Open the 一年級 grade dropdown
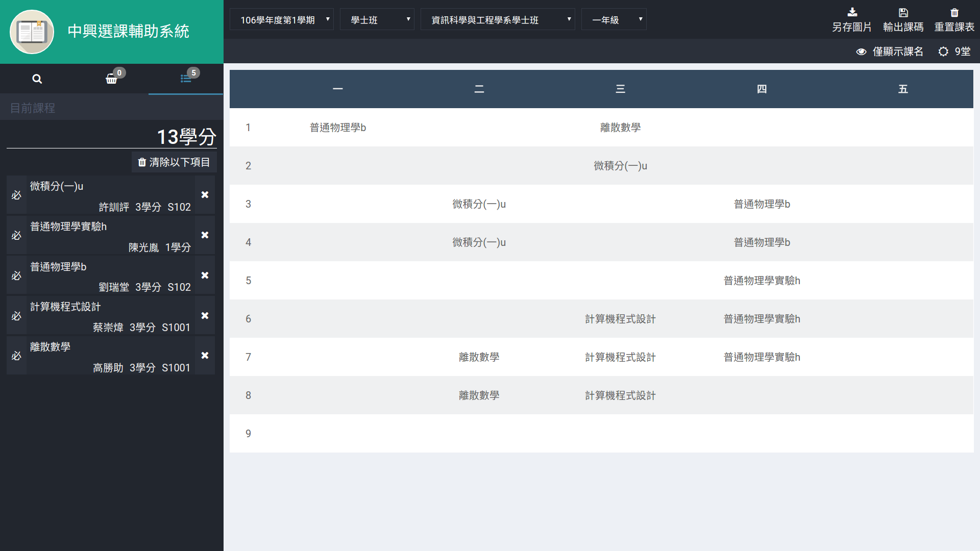This screenshot has width=980, height=551. (614, 20)
